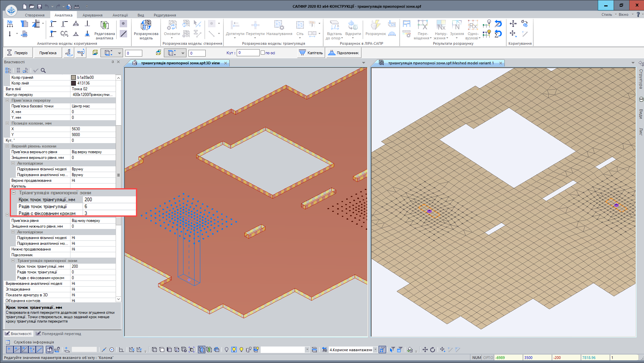The height and width of the screenshot is (363, 644).
Task: Toggle the 'по осі' checkbox
Action: coord(263,53)
